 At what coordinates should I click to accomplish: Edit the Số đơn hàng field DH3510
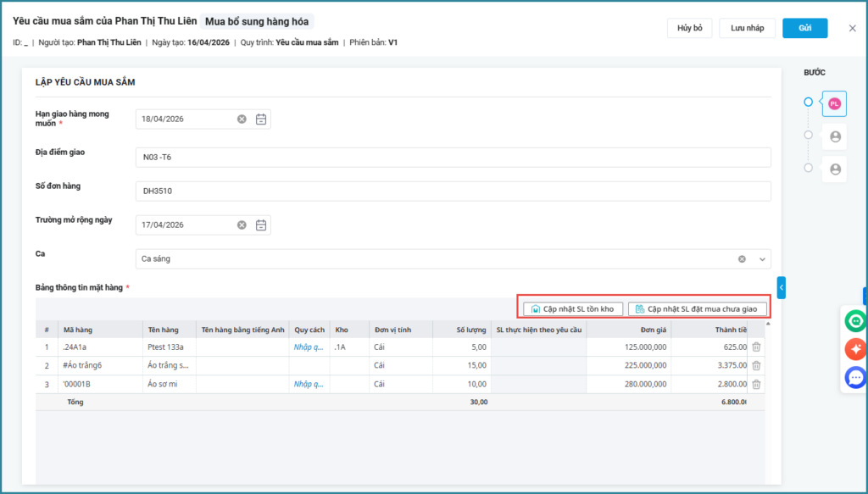(x=453, y=191)
